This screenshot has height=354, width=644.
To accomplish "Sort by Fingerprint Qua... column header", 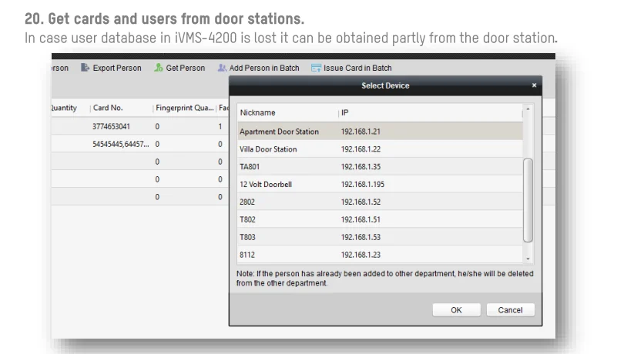I will click(x=184, y=108).
